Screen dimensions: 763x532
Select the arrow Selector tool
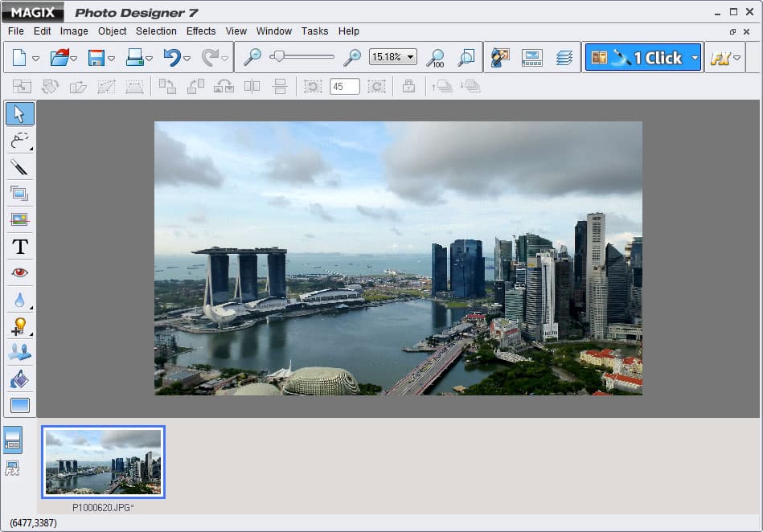point(20,114)
